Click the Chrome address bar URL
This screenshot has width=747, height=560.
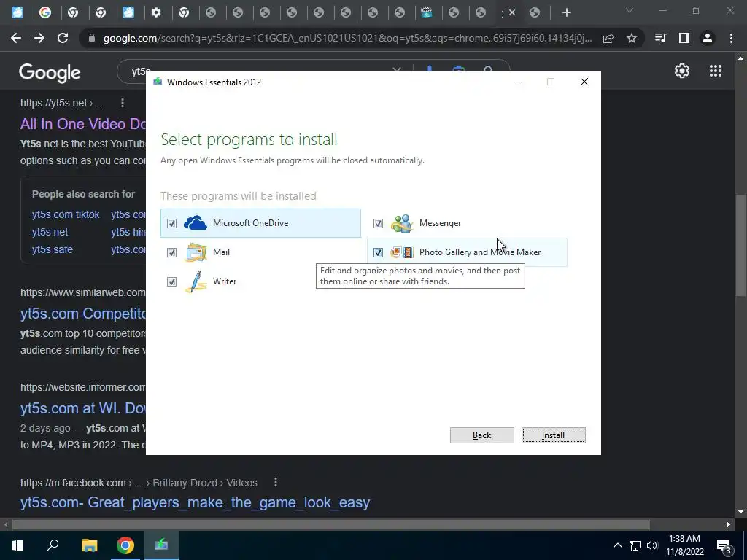click(348, 38)
